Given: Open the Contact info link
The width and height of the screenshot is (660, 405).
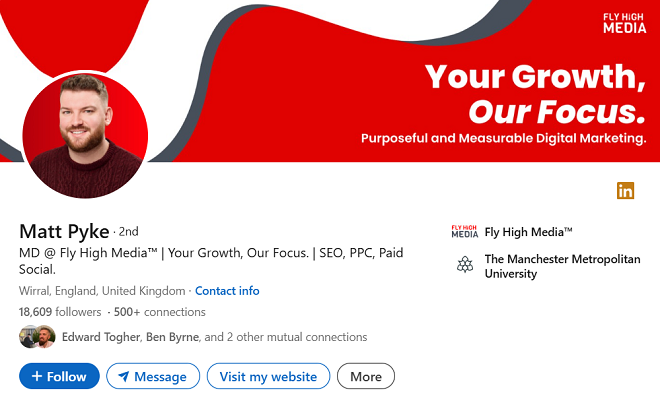Looking at the screenshot, I should 227,291.
